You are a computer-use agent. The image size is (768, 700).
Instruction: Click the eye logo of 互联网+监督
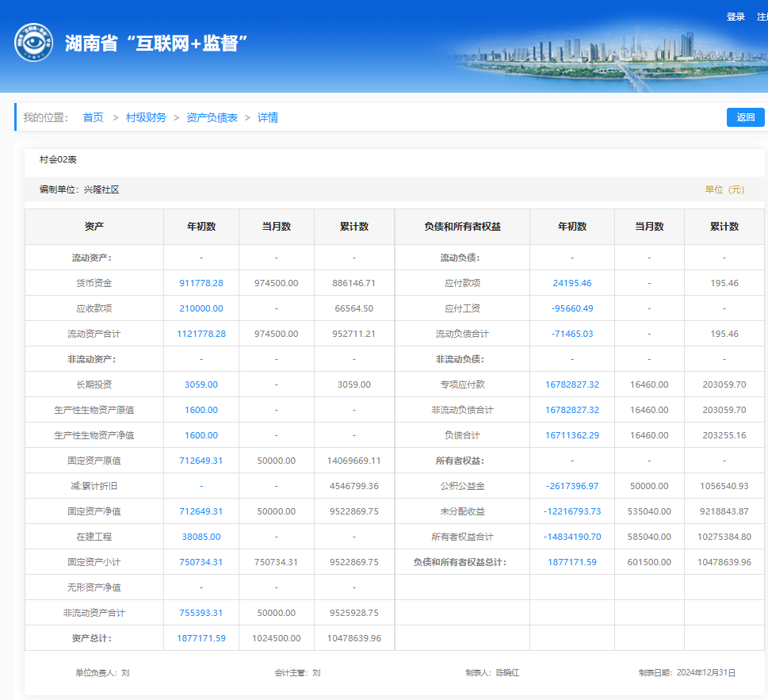click(33, 43)
